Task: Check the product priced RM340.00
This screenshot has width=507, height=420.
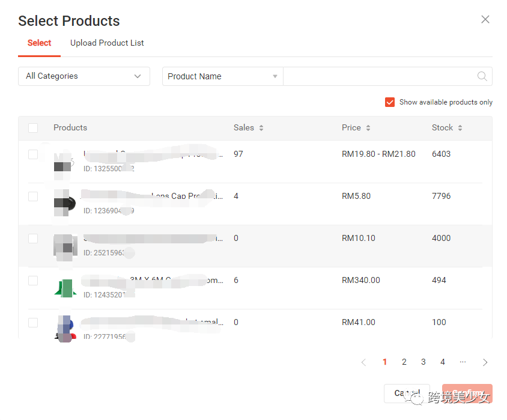Action: tap(33, 281)
